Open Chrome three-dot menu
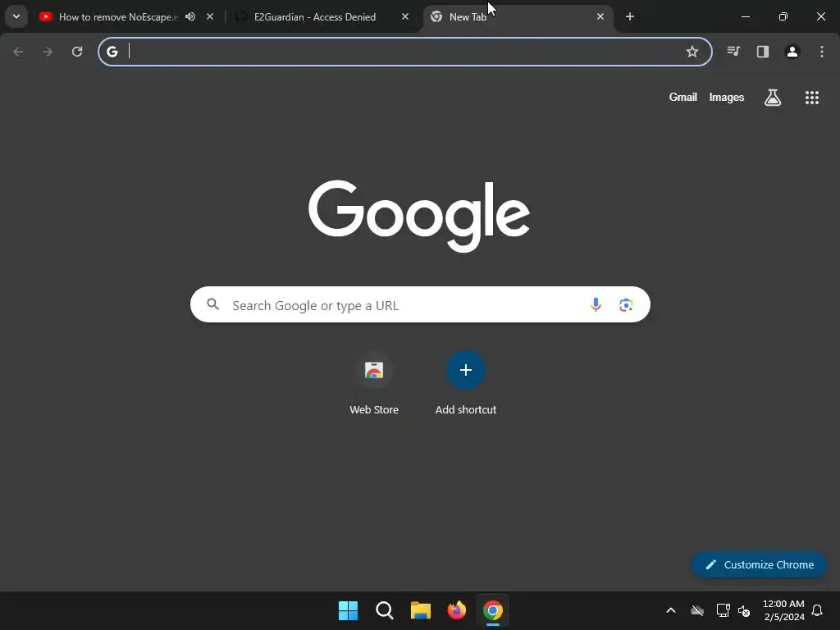 click(822, 52)
